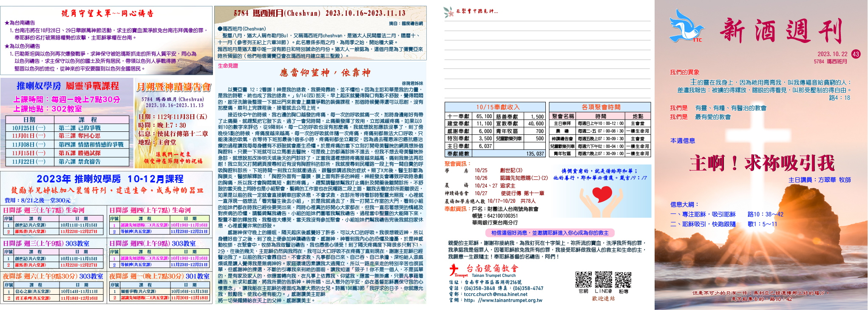This screenshot has height=310, width=868.
Task: Select the 青年牧區 row in the meeting times table
Action: click(601, 154)
